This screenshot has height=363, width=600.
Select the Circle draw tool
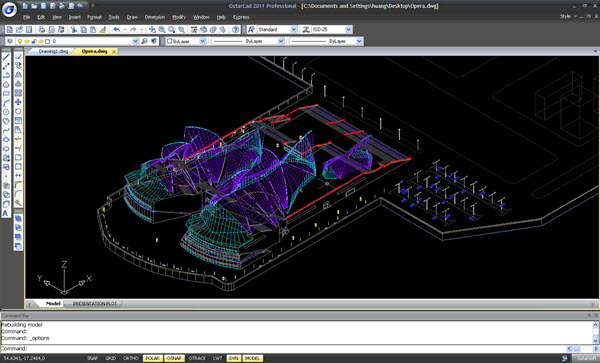6,112
